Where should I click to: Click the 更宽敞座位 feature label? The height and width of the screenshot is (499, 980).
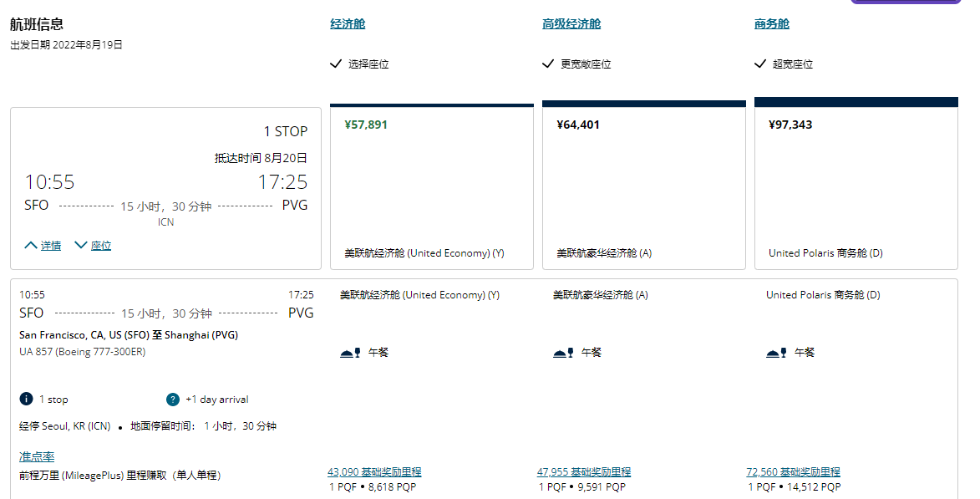click(x=586, y=64)
